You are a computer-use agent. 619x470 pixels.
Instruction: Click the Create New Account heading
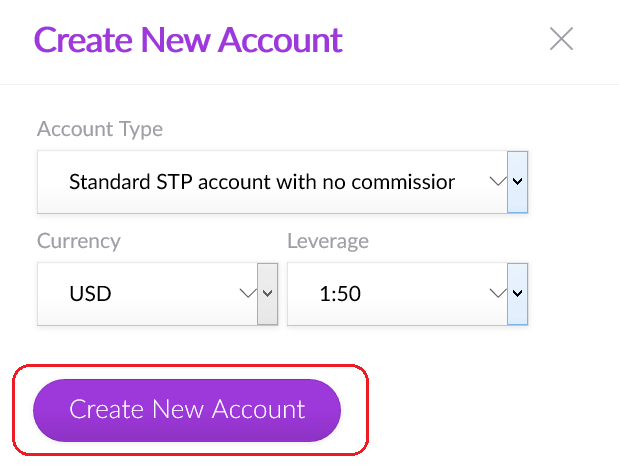pos(188,39)
